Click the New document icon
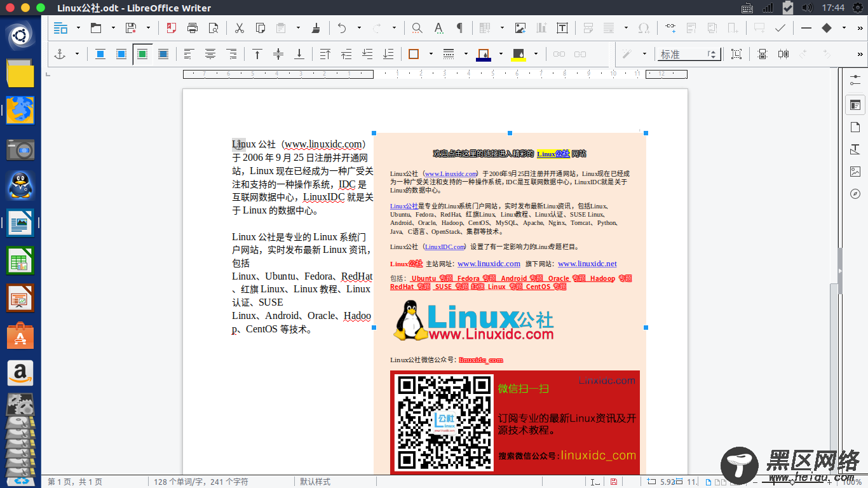This screenshot has width=868, height=488. click(60, 28)
